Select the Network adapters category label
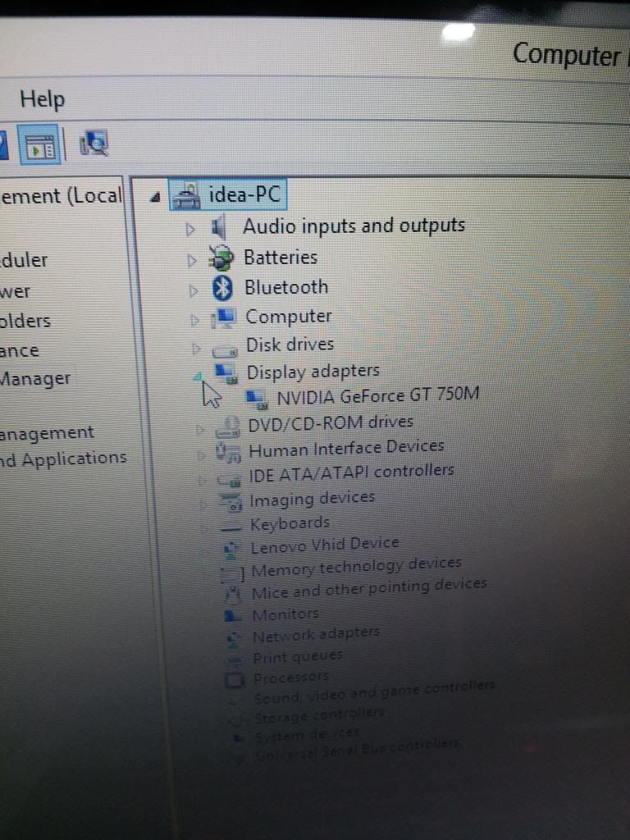This screenshot has height=840, width=630. tap(315, 635)
